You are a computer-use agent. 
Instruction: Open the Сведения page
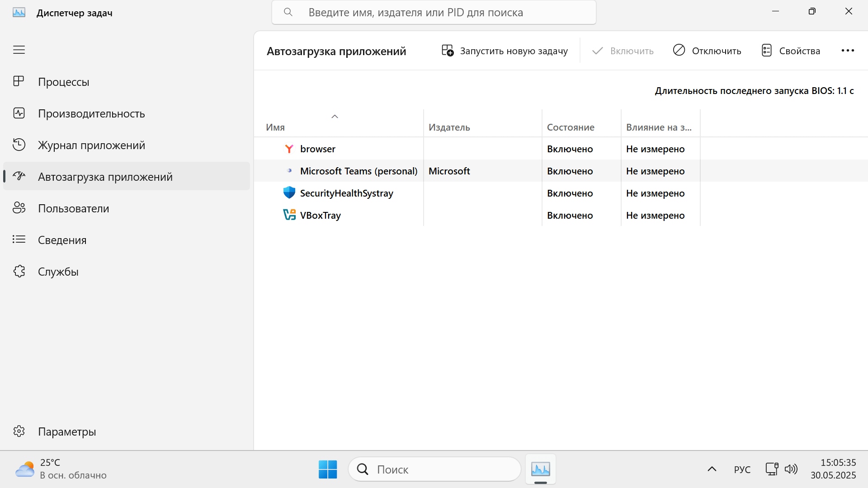coord(62,240)
